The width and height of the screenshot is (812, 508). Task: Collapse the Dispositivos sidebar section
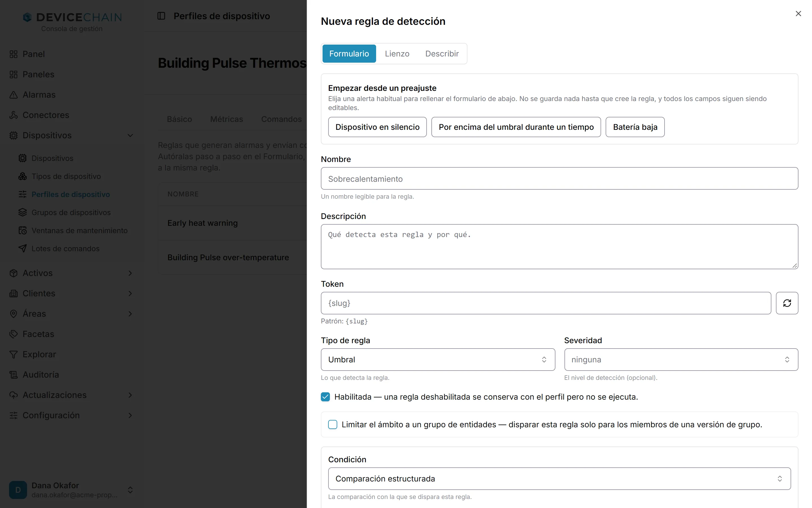tap(130, 135)
